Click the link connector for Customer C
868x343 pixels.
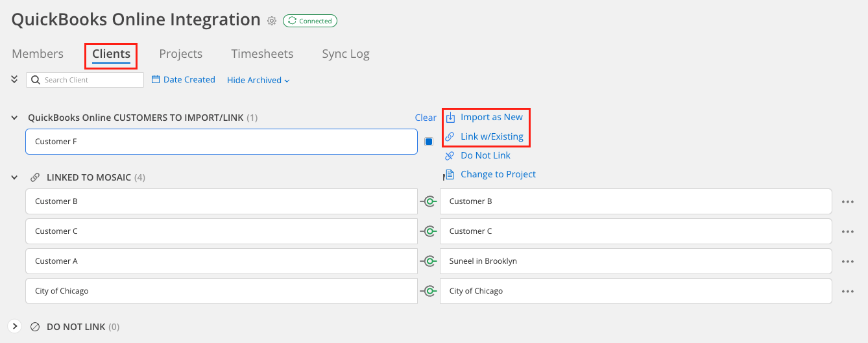tap(429, 231)
